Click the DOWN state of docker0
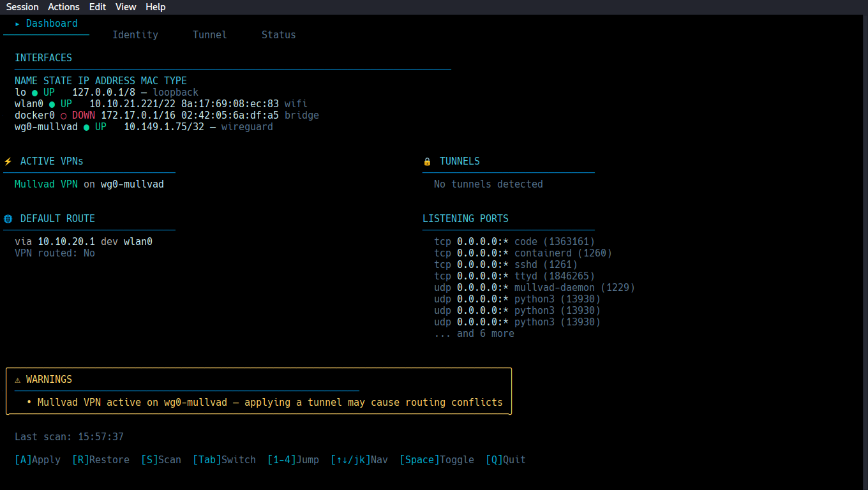 84,115
